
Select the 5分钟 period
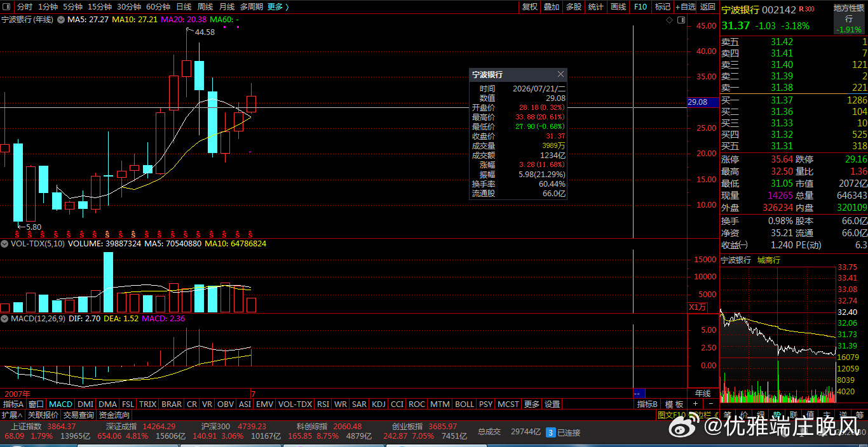coord(72,7)
